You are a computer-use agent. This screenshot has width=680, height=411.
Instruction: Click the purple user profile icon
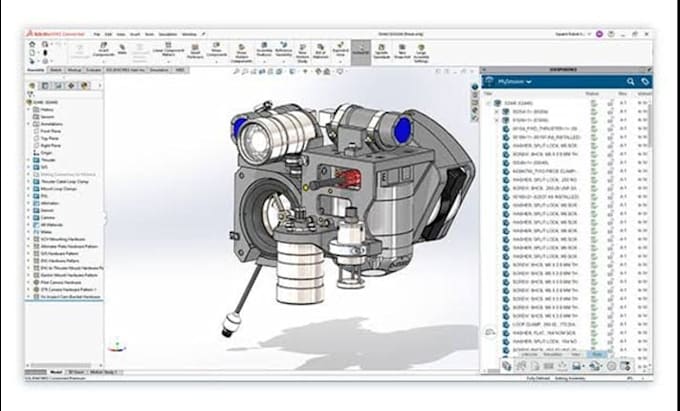tap(599, 34)
